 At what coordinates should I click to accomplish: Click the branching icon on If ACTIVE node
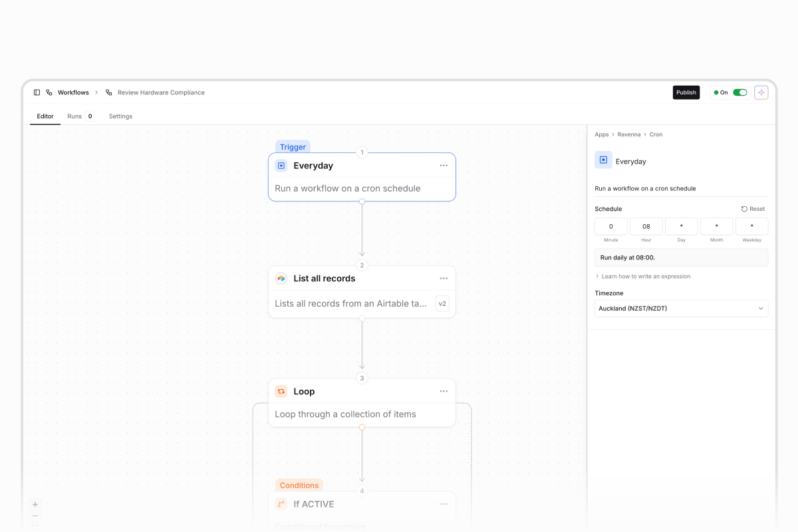pyautogui.click(x=281, y=504)
